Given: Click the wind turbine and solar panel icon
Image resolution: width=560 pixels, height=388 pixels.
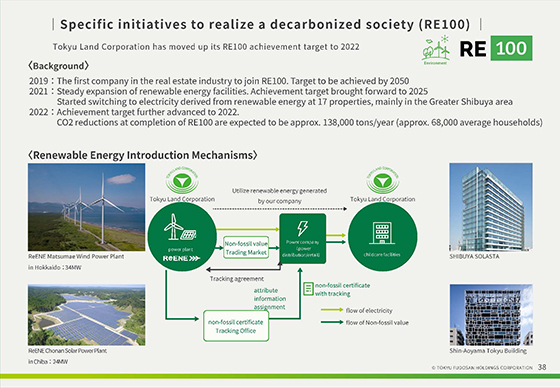Looking at the screenshot, I should click(x=180, y=227).
